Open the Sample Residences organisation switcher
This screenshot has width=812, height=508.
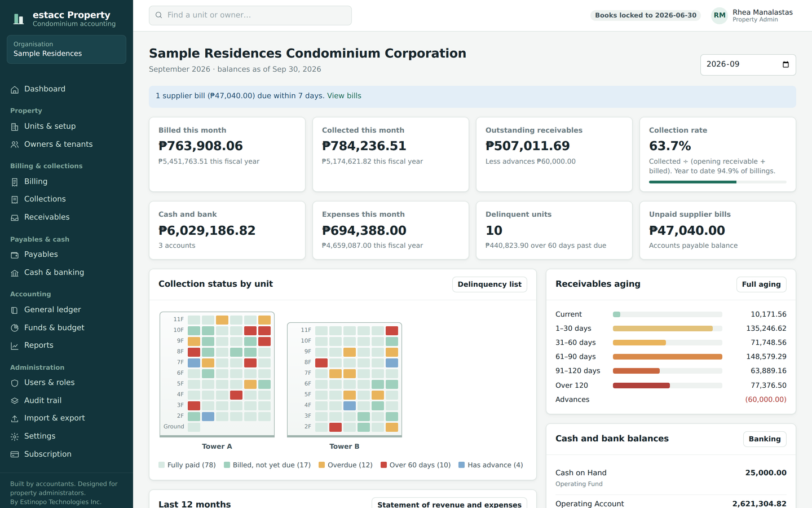point(67,49)
